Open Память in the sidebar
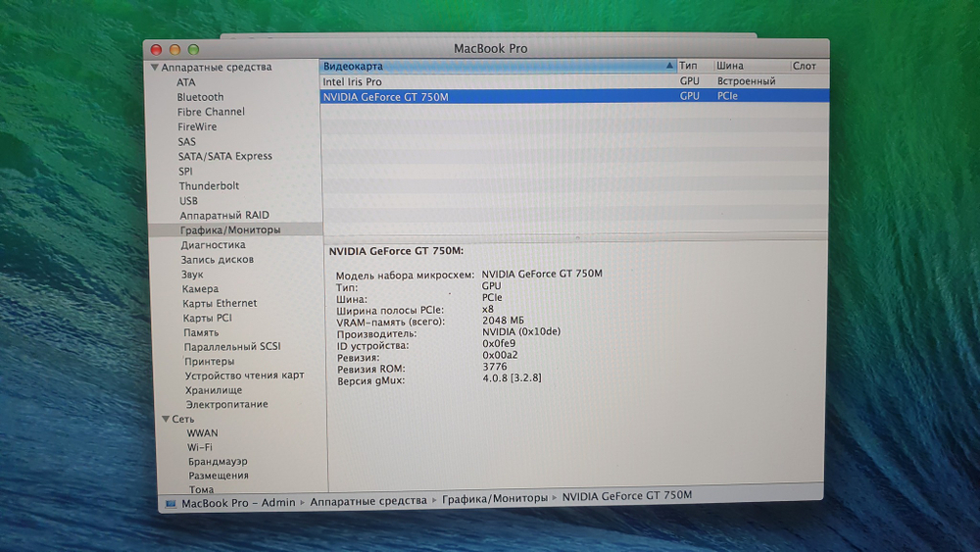The width and height of the screenshot is (980, 552). (x=201, y=332)
